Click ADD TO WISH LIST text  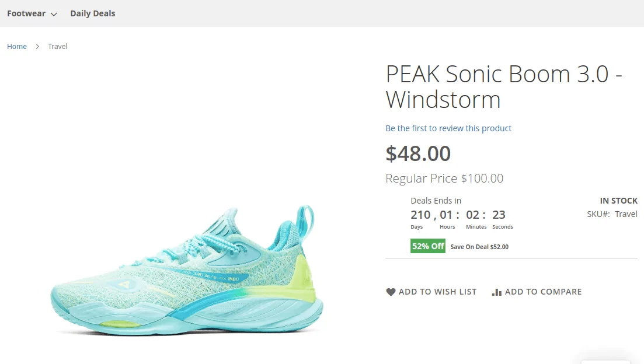437,292
